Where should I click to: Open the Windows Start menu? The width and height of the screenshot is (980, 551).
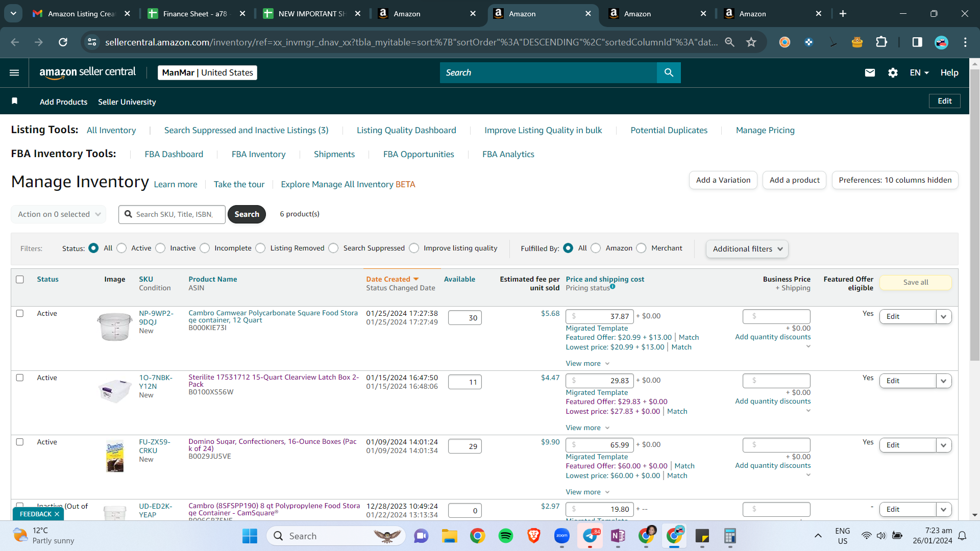(x=250, y=536)
